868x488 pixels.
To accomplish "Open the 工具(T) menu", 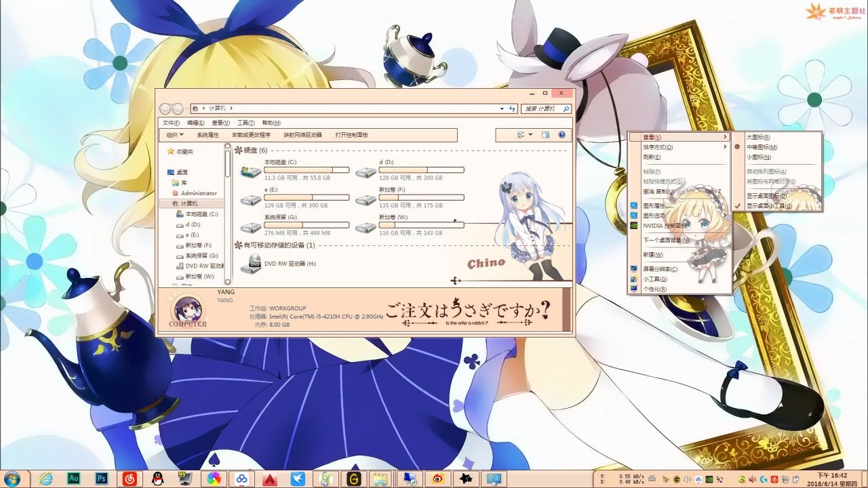I will (x=245, y=123).
